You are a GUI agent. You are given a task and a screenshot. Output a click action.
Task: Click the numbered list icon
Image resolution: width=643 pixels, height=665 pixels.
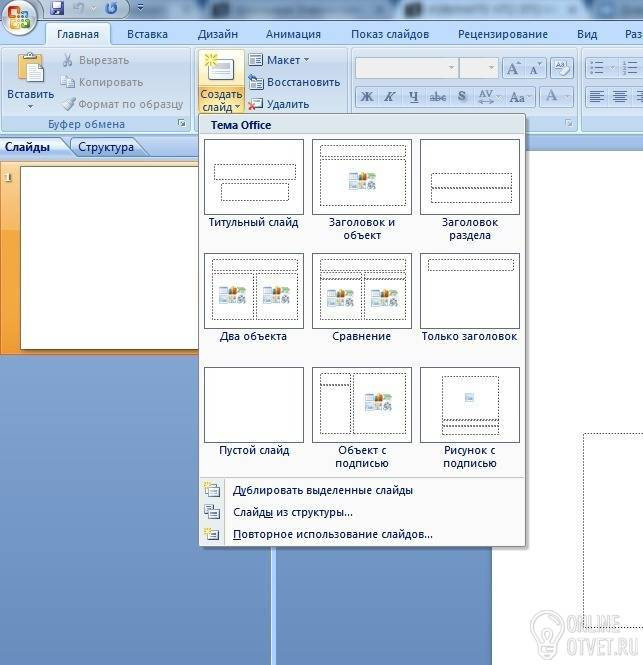coord(630,68)
